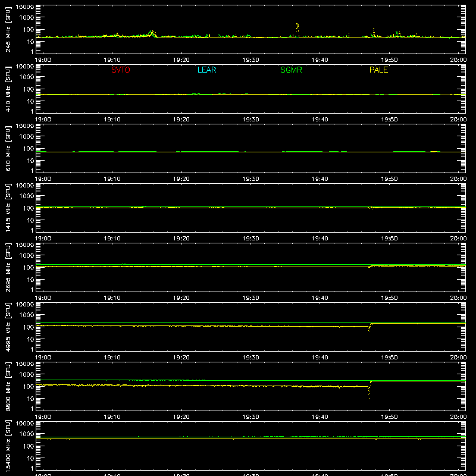Click the 2695 MHz [SFU] axis title
The width and height of the screenshot is (476, 476).
[8, 267]
